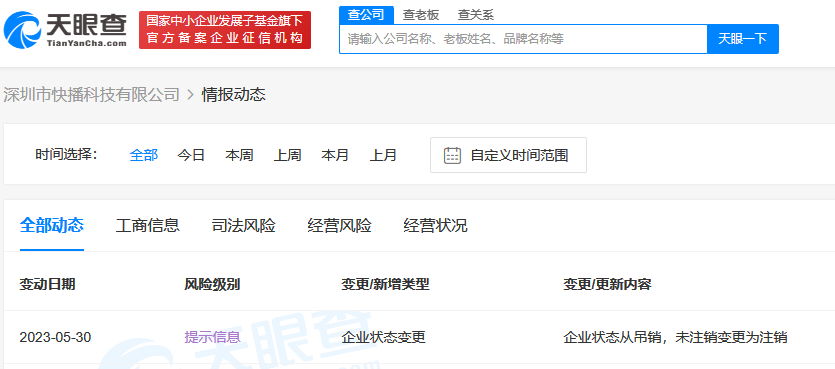Switch to the 全部动态 tab
The width and height of the screenshot is (835, 369).
coord(52,225)
